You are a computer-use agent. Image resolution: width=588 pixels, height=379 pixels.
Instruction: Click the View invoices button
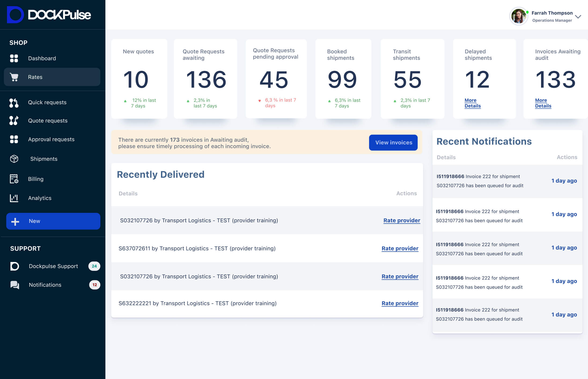click(393, 143)
